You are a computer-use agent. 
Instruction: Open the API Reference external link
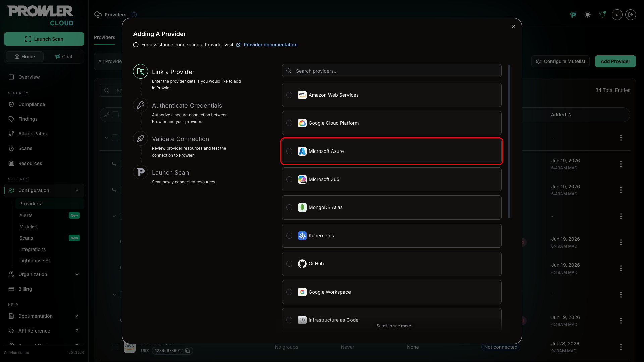coord(44,331)
